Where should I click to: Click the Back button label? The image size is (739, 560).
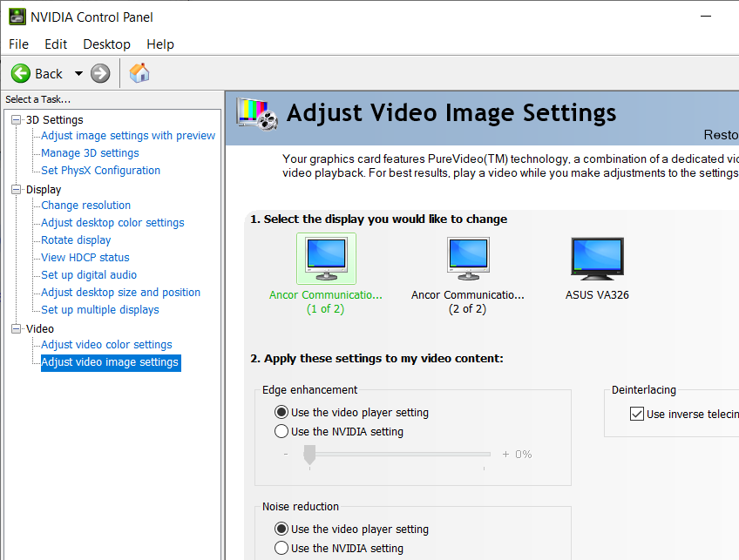49,74
